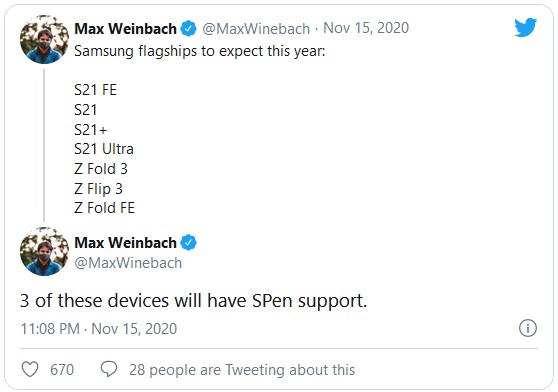Click @MaxWinebach handle under the lower name
The height and width of the screenshot is (392, 558).
click(128, 263)
